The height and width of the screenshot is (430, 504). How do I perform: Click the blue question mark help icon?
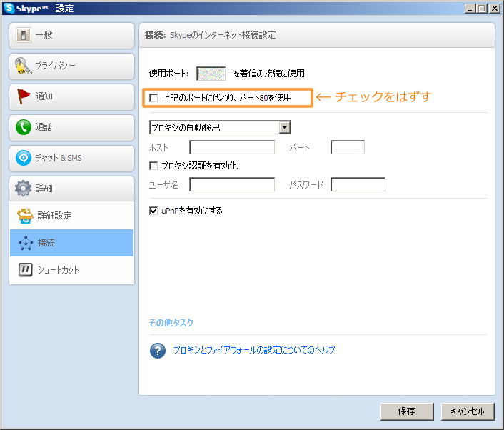pos(158,351)
